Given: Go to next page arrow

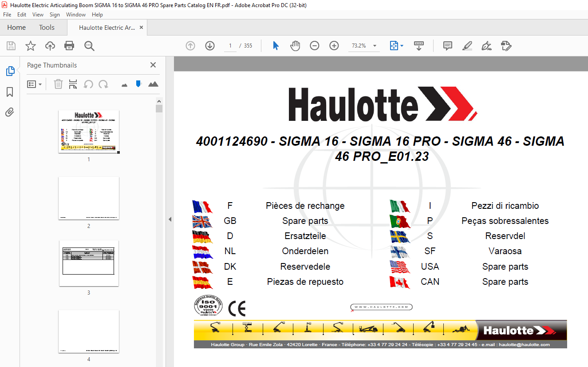Looking at the screenshot, I should [210, 46].
